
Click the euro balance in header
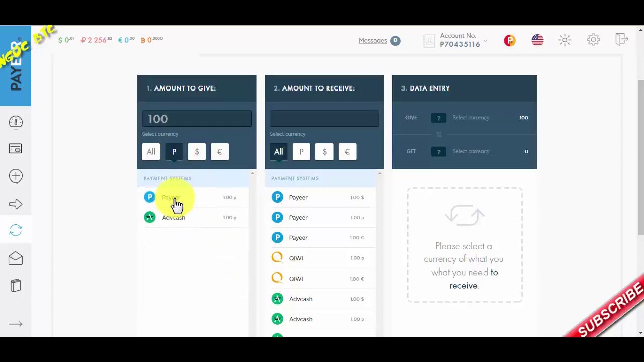[x=126, y=40]
